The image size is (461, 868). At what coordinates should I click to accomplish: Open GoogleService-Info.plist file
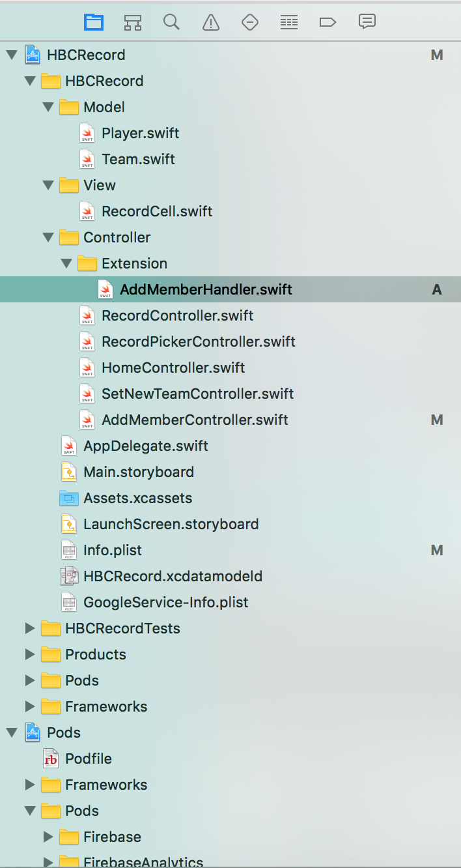[x=165, y=602]
